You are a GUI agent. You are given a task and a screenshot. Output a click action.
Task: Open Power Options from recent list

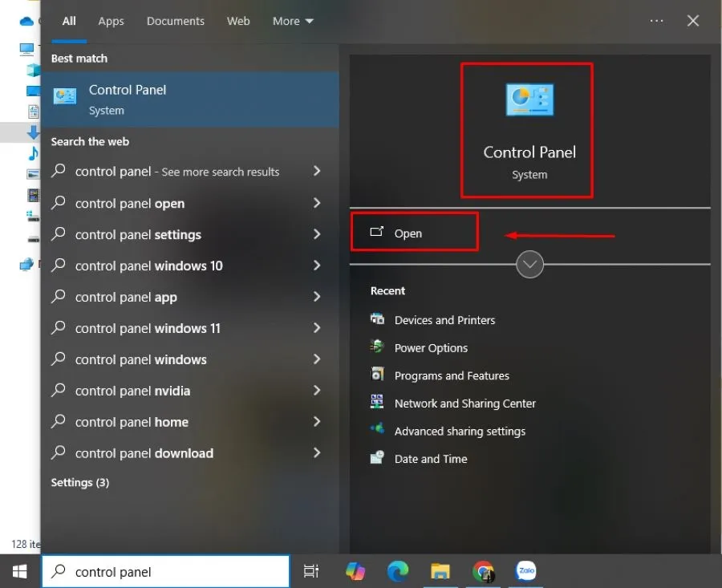(431, 348)
